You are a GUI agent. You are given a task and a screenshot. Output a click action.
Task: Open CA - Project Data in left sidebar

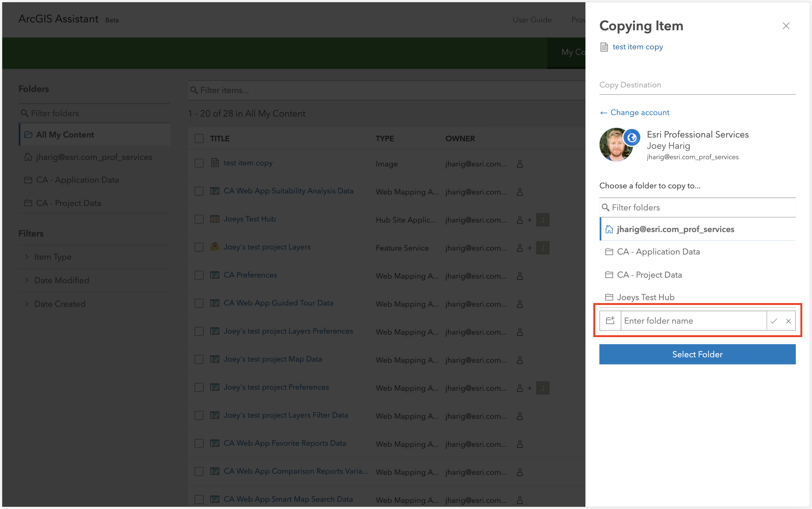click(94, 203)
